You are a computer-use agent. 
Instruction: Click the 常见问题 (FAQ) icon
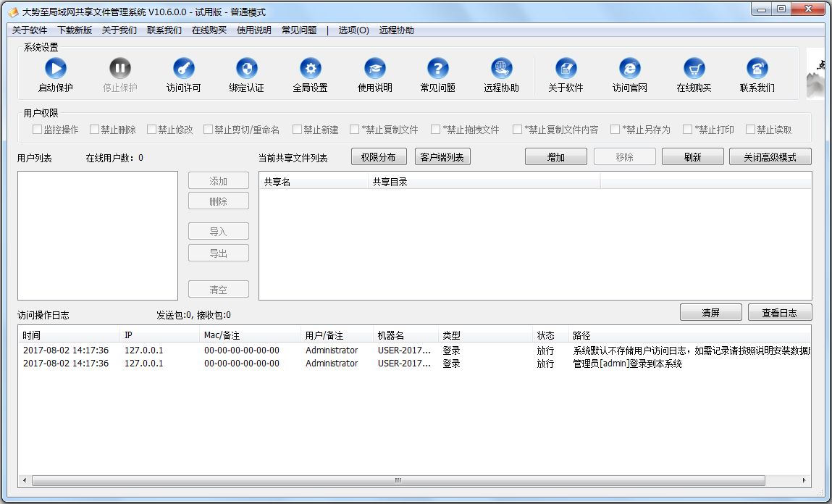coord(437,73)
